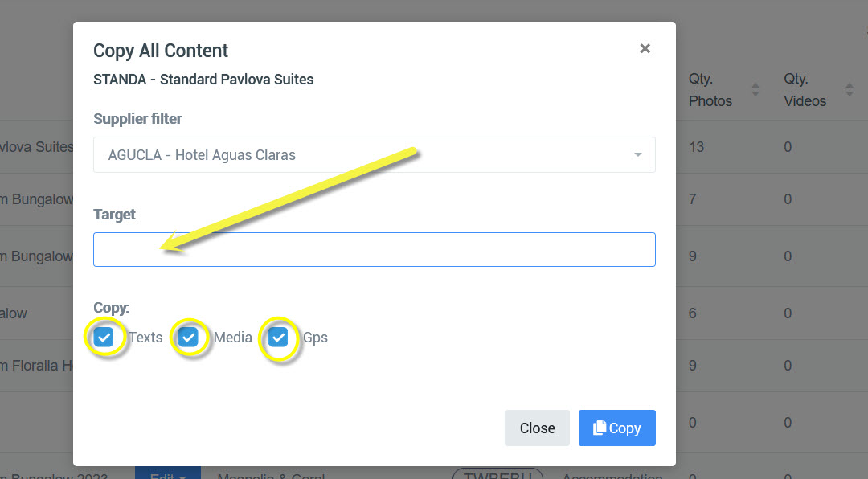Close the Copy All Content dialog with X
This screenshot has width=868, height=479.
[x=645, y=49]
